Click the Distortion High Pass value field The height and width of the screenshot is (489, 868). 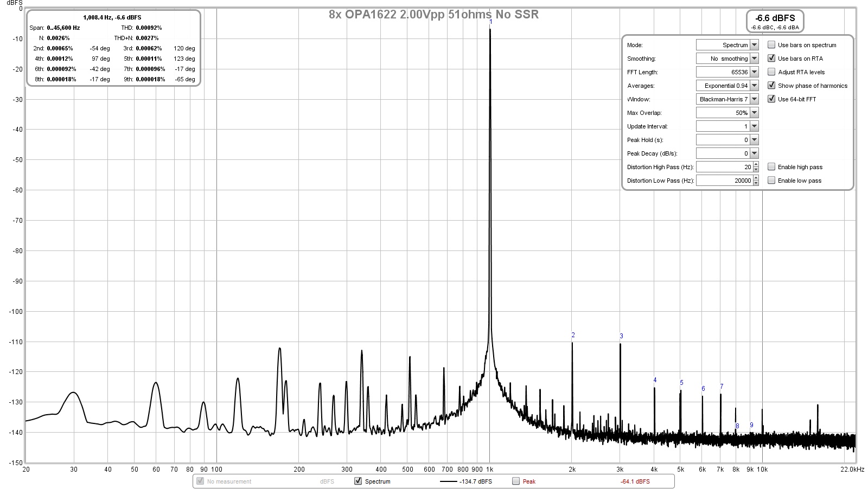tap(724, 167)
